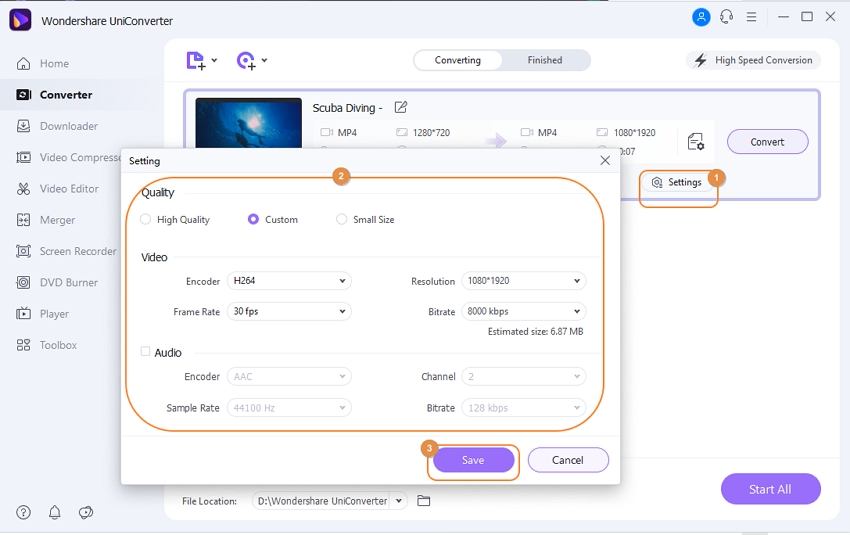Click the Wondershare UniConverter logo

pos(21,21)
